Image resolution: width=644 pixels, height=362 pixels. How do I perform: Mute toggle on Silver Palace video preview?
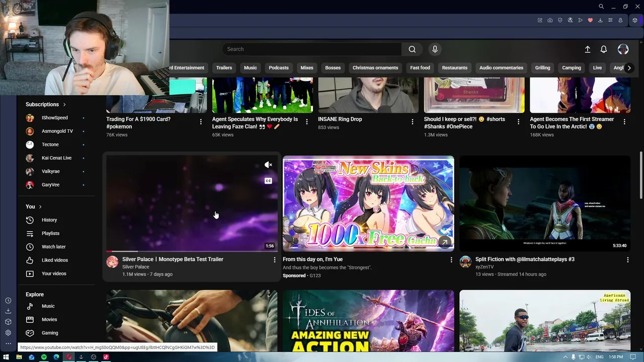tap(268, 165)
